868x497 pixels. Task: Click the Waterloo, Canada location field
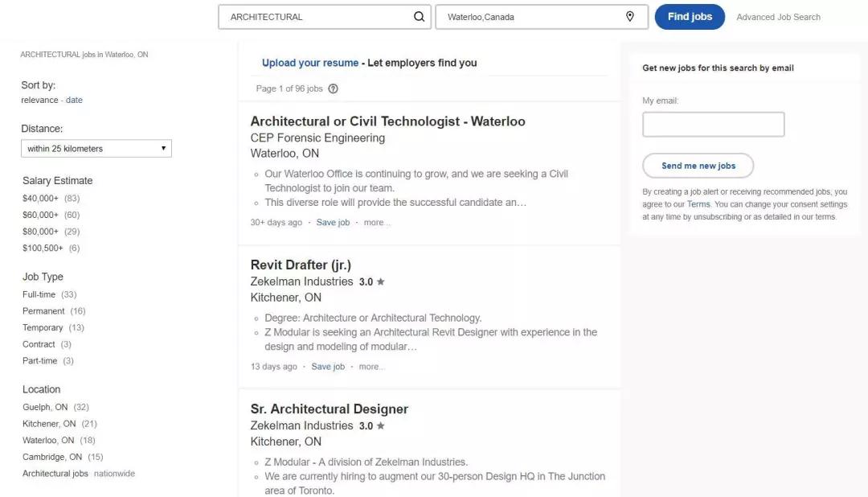(x=530, y=17)
